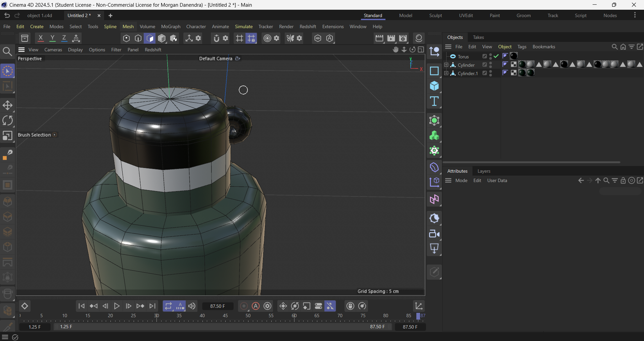The height and width of the screenshot is (341, 644).
Task: Expand the Cylinder.1 hierarchy
Action: [446, 73]
